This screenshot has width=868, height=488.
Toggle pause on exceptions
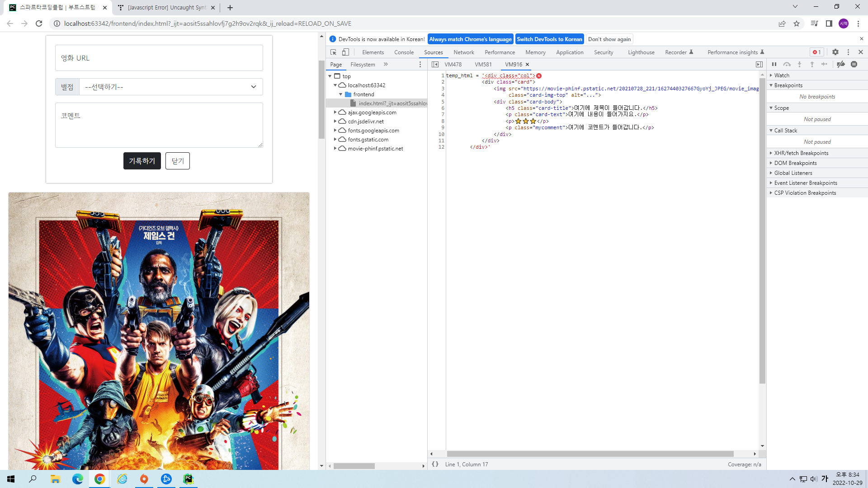tap(854, 65)
